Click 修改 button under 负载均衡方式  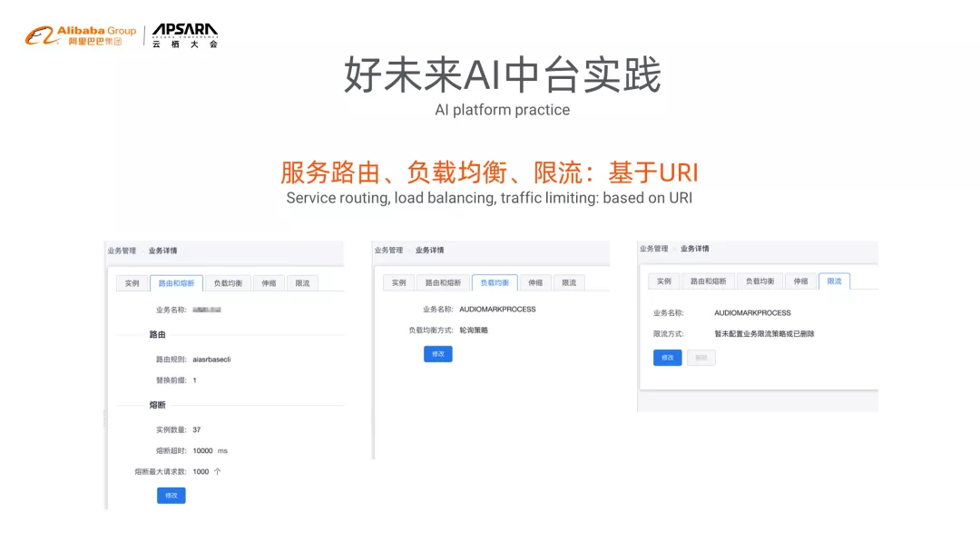click(438, 354)
